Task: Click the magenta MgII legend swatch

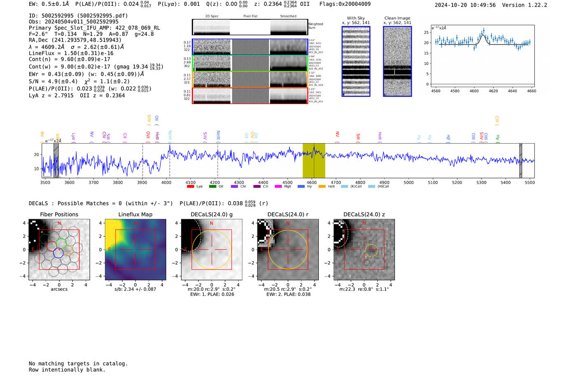Action: (278, 186)
